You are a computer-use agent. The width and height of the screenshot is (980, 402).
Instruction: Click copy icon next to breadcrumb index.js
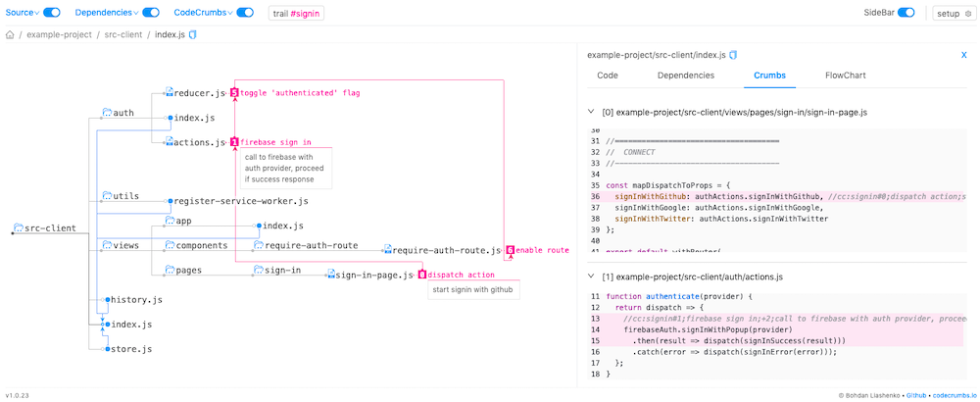192,35
